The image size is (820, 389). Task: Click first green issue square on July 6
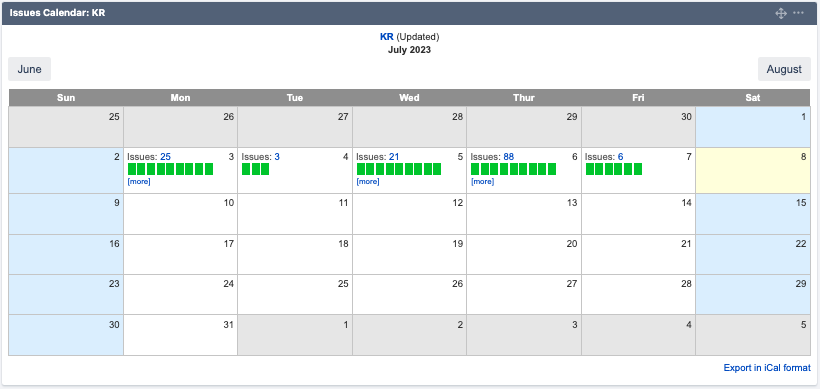(475, 169)
